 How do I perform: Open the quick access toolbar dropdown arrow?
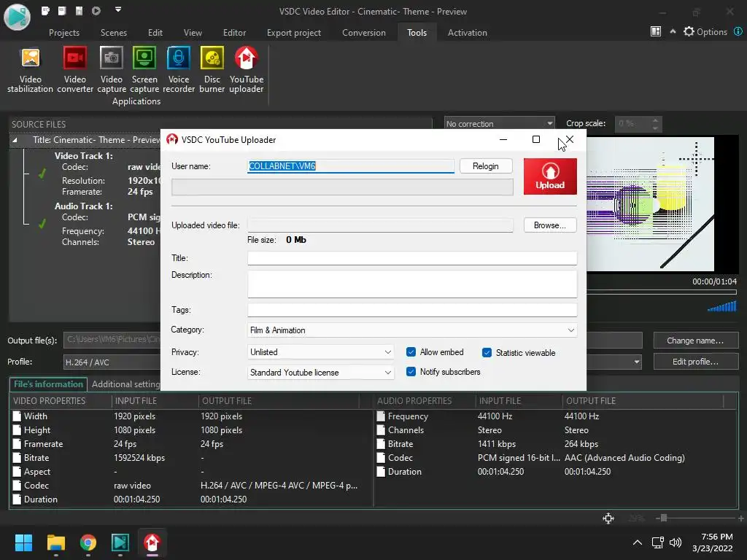(x=118, y=9)
